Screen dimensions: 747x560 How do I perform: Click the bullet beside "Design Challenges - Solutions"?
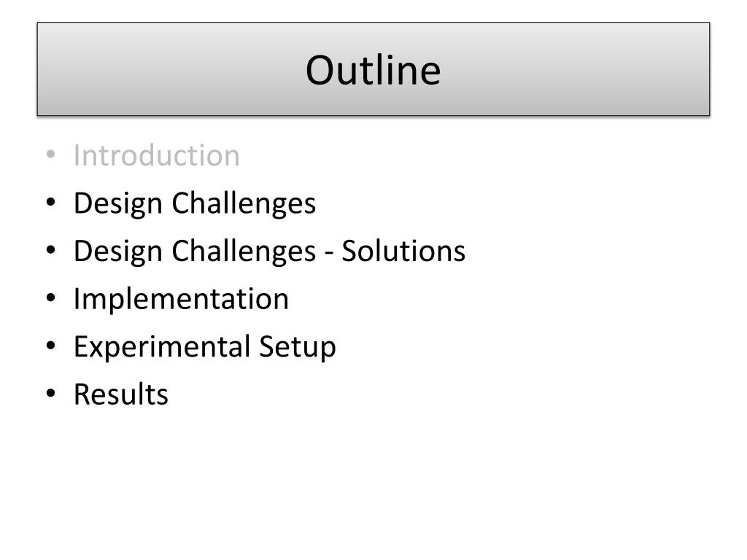pos(50,250)
